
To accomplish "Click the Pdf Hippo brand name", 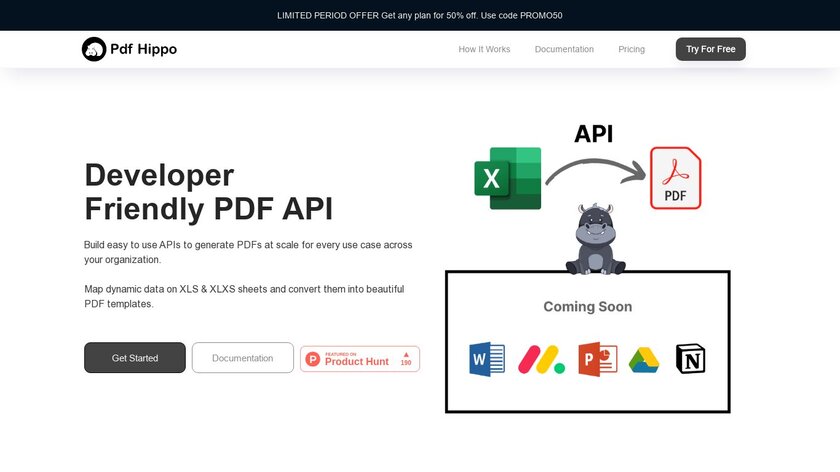I will coord(144,49).
